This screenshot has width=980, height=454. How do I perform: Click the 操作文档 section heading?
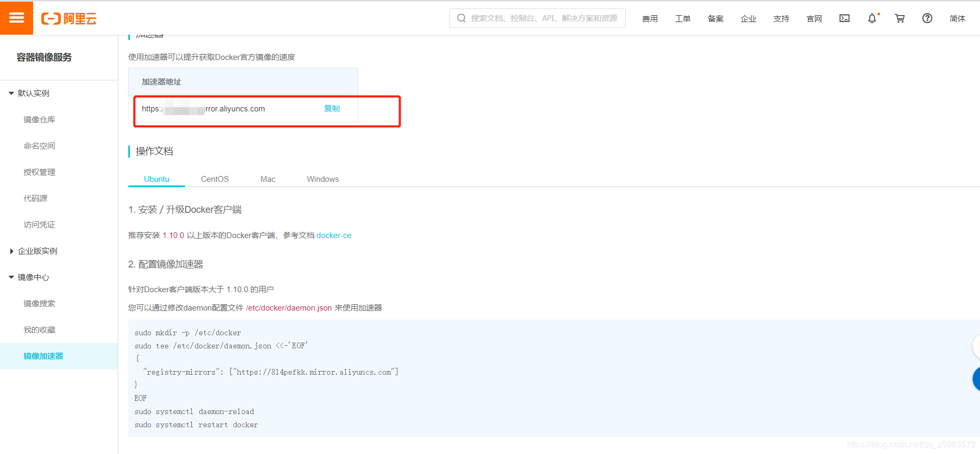click(154, 151)
